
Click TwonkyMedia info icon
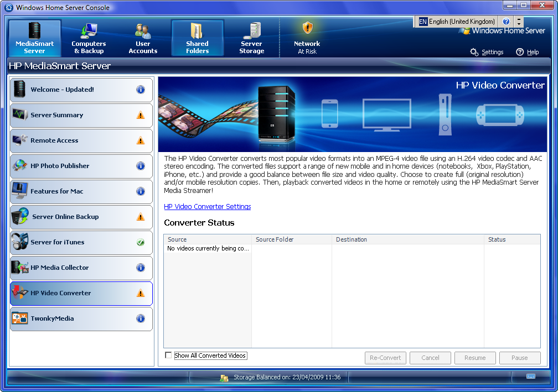tap(141, 318)
